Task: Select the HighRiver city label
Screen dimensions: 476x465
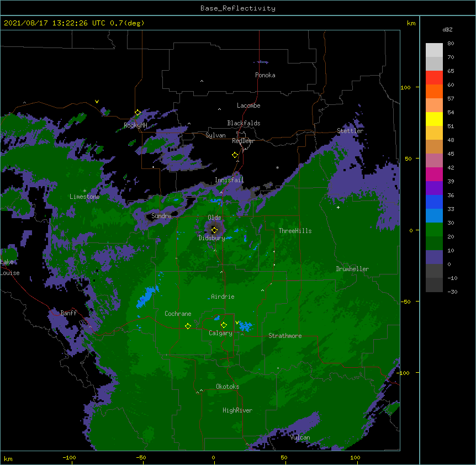Action: point(237,410)
